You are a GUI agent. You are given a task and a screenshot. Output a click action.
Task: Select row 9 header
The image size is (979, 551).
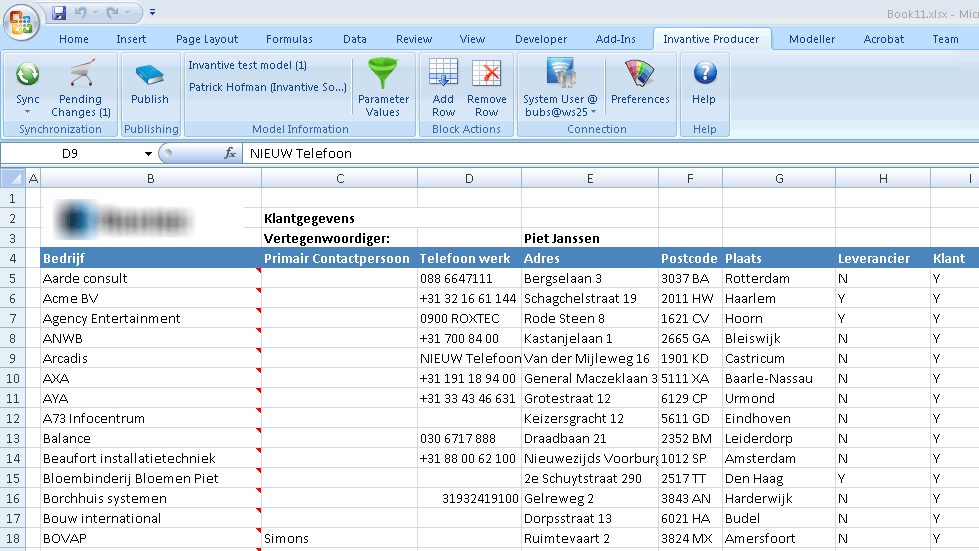click(x=12, y=358)
